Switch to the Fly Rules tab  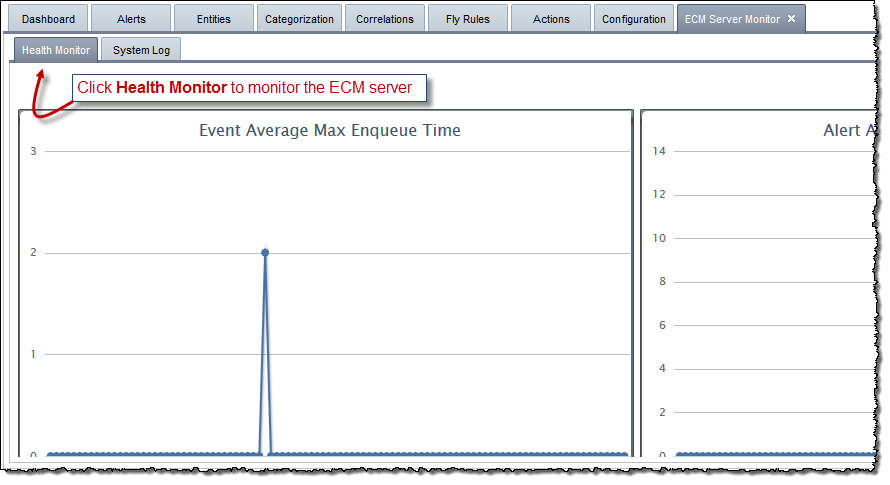(x=468, y=19)
